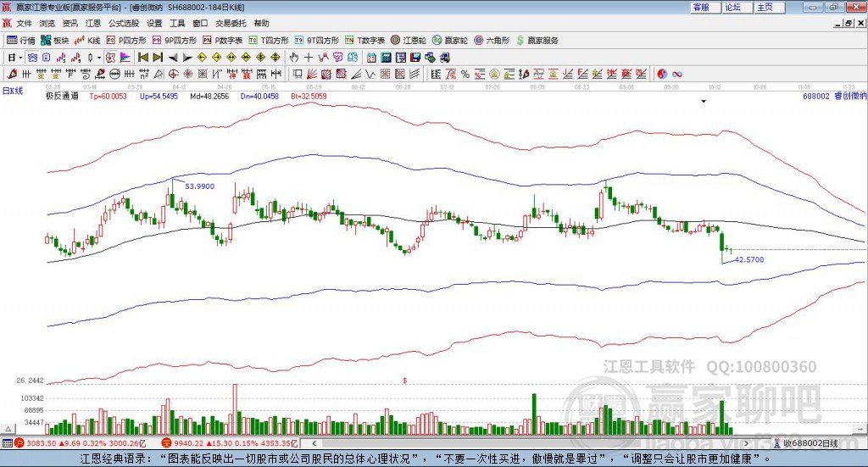This screenshot has width=868, height=467.
Task: Click the 主页 homepage button
Action: [x=770, y=7]
